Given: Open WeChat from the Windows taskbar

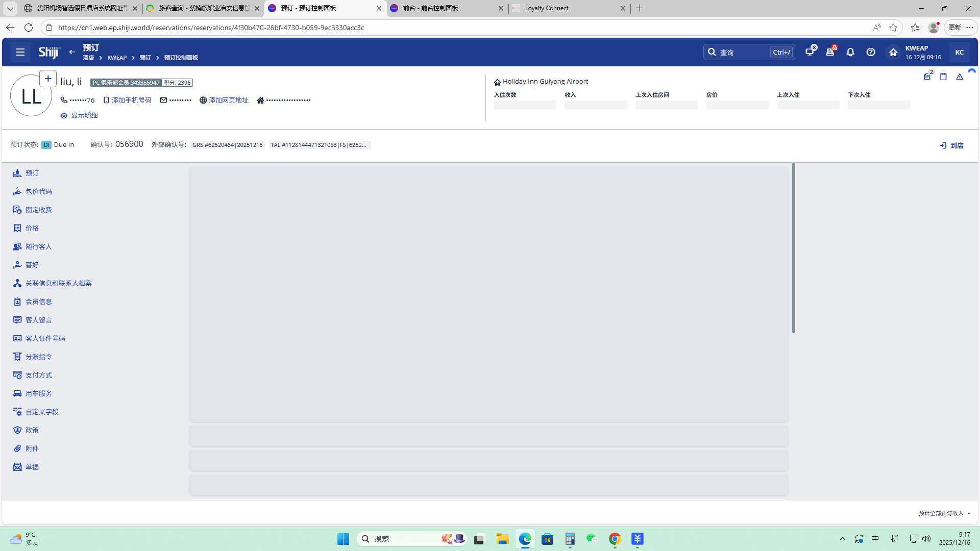Looking at the screenshot, I should tap(592, 539).
